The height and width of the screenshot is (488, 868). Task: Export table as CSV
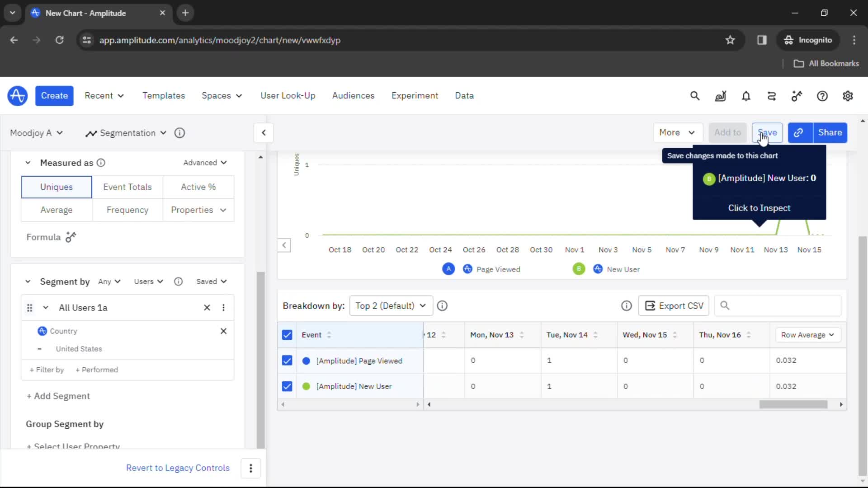click(674, 306)
